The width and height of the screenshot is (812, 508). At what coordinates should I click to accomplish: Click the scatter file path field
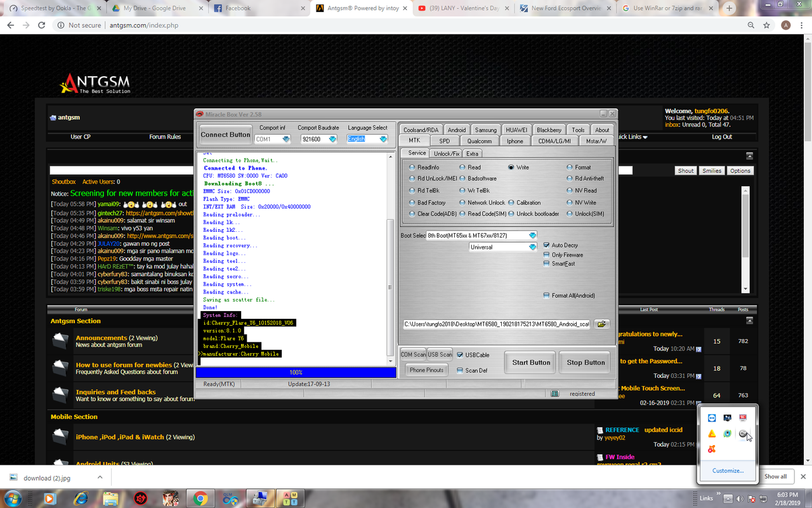tap(497, 324)
